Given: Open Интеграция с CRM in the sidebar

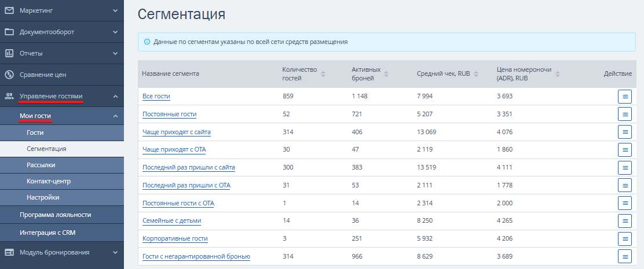Looking at the screenshot, I should pyautogui.click(x=61, y=233).
